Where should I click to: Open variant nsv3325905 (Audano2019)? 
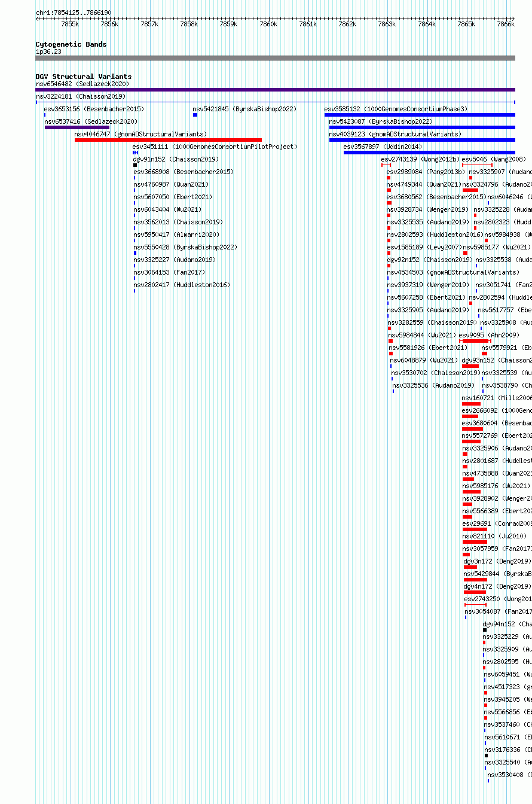pos(428,310)
